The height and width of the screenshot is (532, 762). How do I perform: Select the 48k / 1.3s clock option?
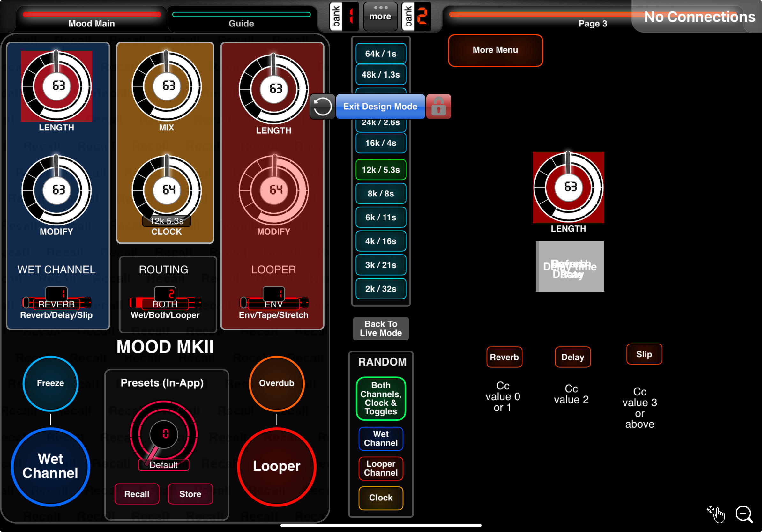[381, 74]
